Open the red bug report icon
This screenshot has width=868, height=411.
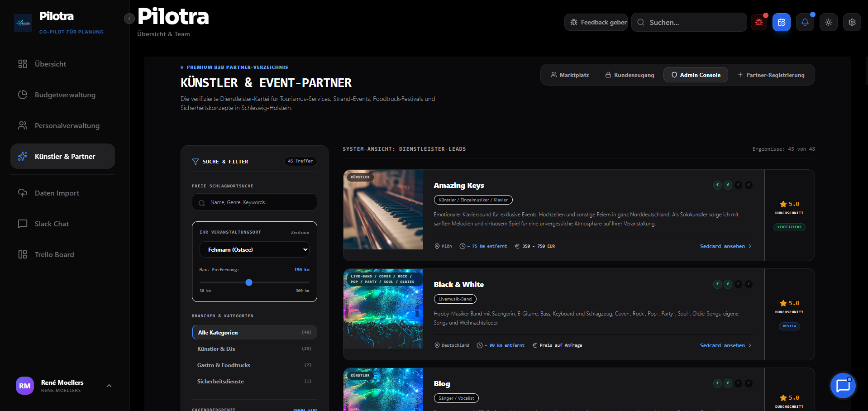tap(759, 22)
